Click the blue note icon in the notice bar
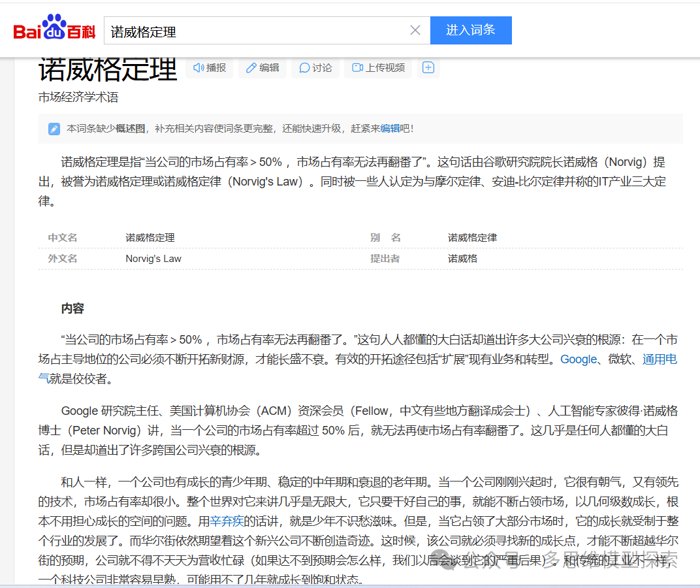Viewport: 700px width, 588px height. (x=54, y=129)
